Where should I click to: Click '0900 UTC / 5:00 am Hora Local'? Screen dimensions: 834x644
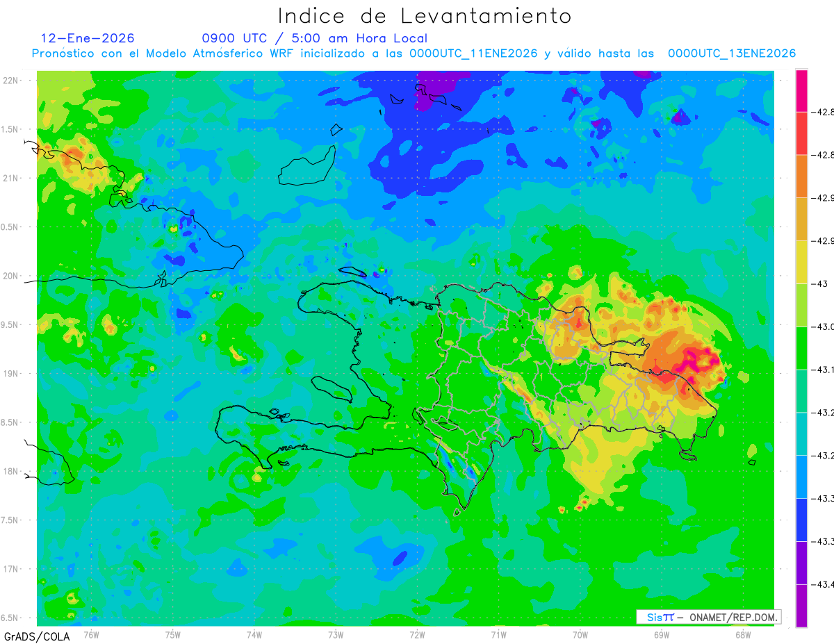(314, 39)
